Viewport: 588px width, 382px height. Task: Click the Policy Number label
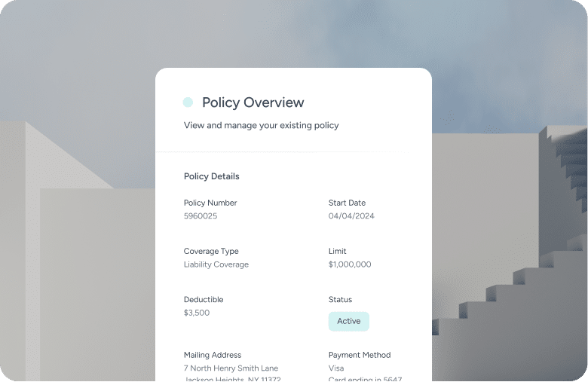click(210, 203)
